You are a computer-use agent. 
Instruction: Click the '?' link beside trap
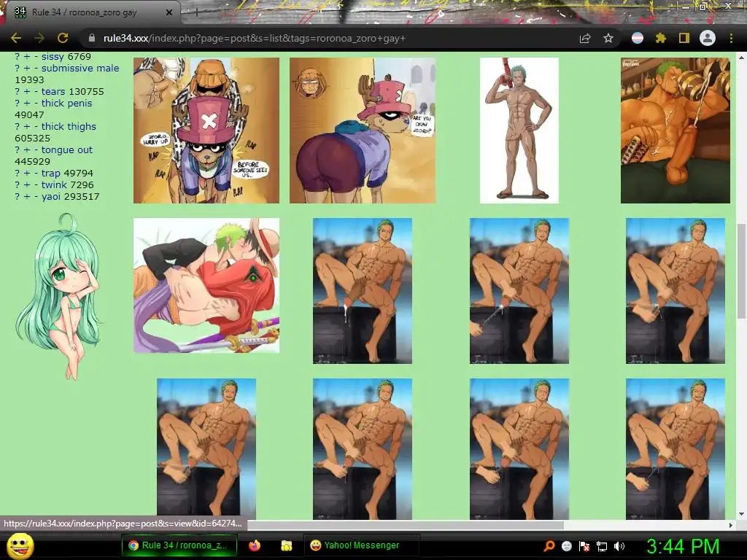click(x=18, y=173)
